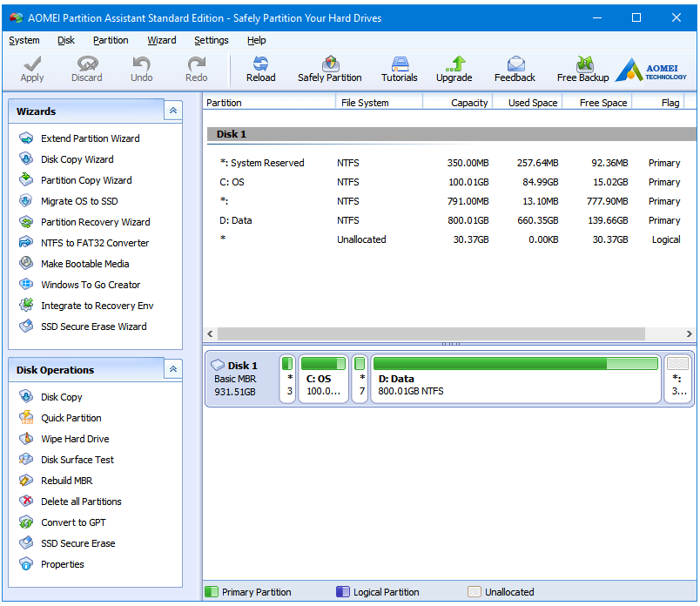Screen dimensions: 700x606
Task: Open the Safely Partition tool
Action: coord(330,69)
